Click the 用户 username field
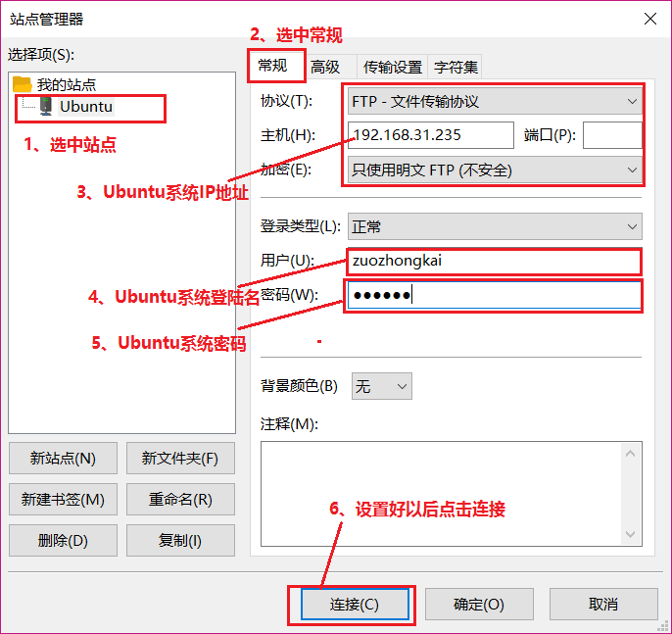Screen dimensions: 672x634 pyautogui.click(x=494, y=261)
